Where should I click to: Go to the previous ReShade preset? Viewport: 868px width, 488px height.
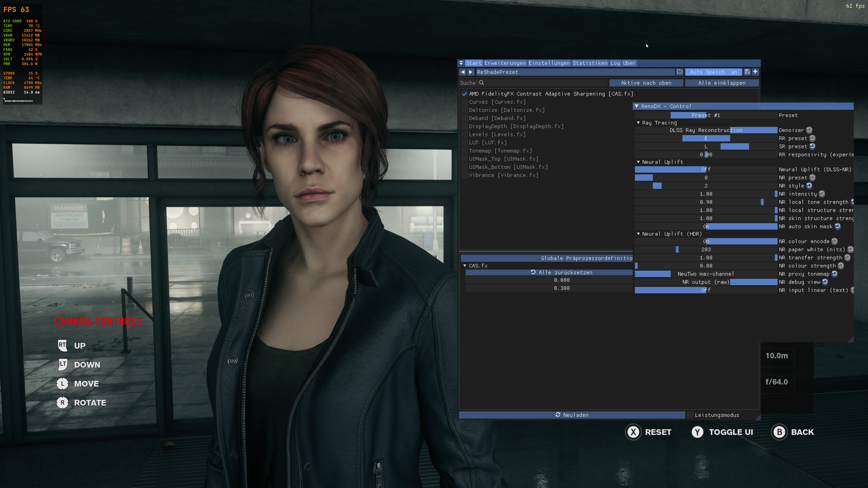(463, 72)
